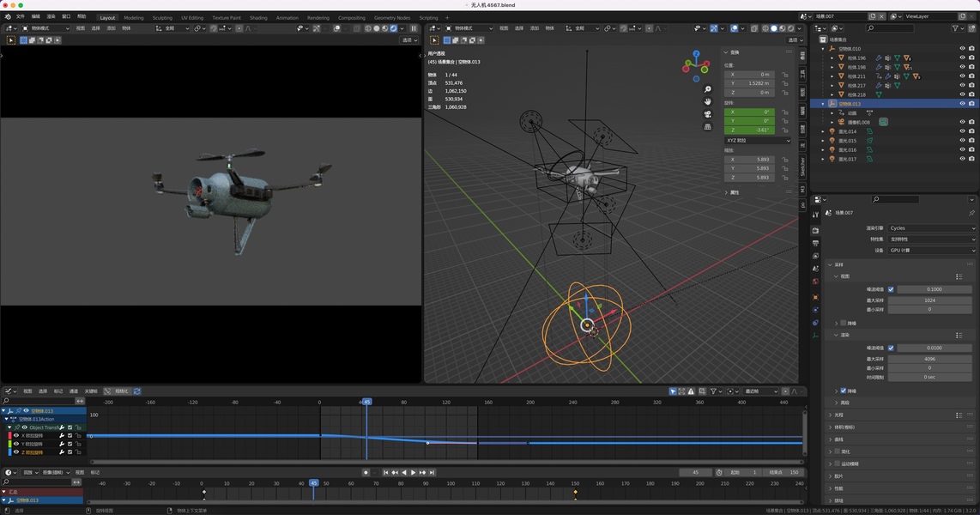Open the Shading workspace tab

click(x=258, y=17)
